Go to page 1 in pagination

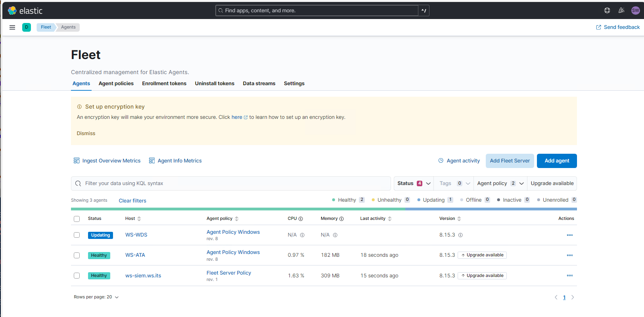click(564, 297)
